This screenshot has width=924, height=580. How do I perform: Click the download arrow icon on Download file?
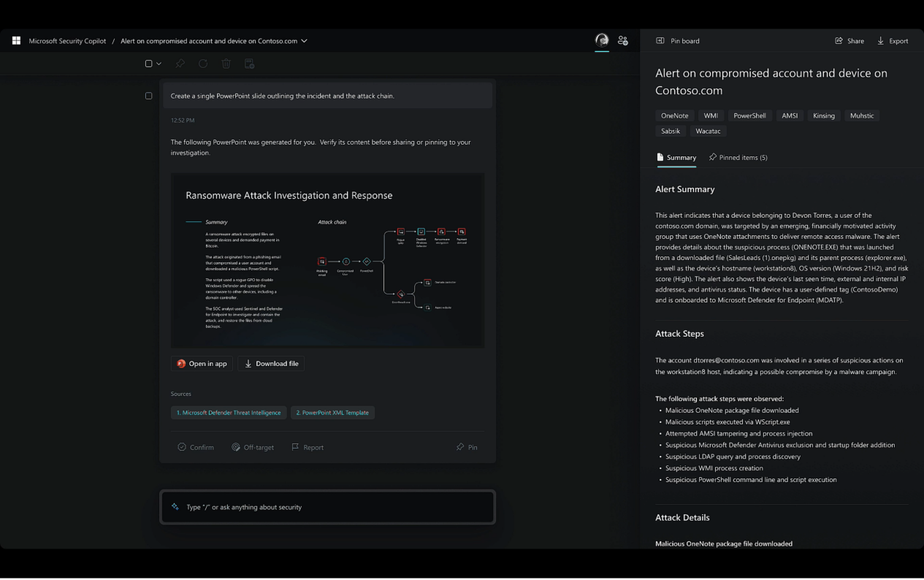(x=248, y=364)
